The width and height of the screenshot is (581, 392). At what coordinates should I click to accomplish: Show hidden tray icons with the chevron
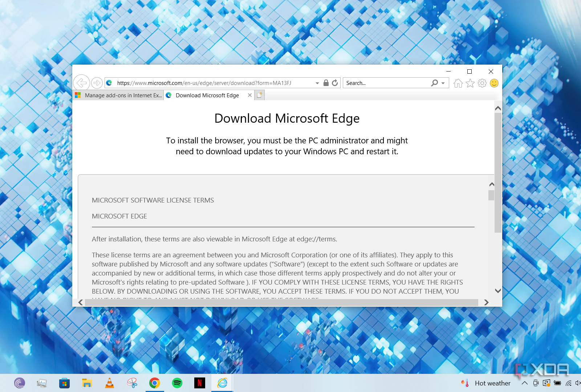[524, 383]
